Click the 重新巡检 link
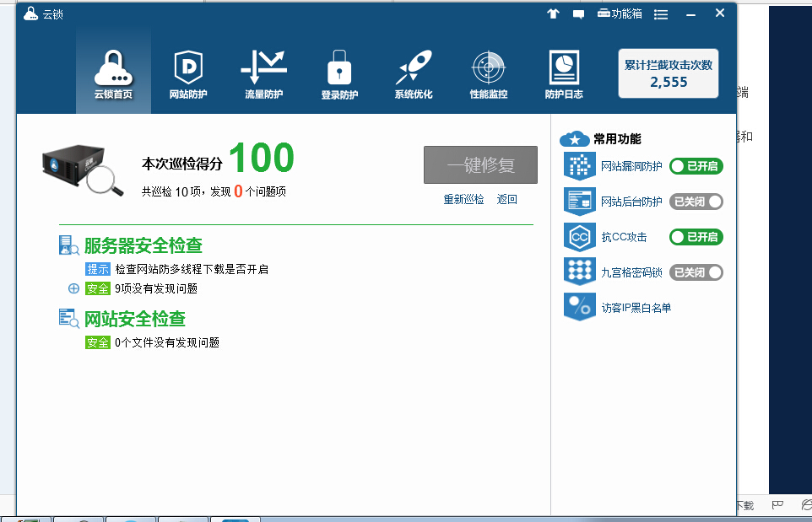Image resolution: width=812 pixels, height=522 pixels. [463, 200]
